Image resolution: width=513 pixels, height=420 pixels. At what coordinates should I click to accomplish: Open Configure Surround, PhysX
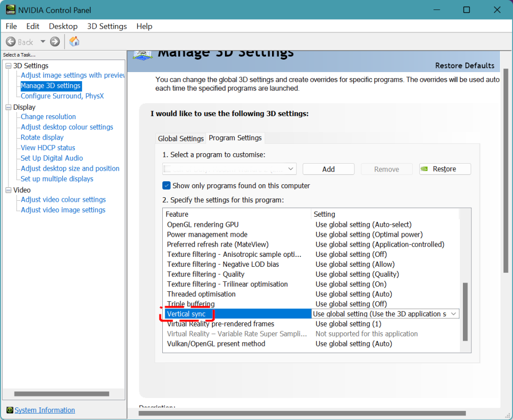[x=62, y=96]
